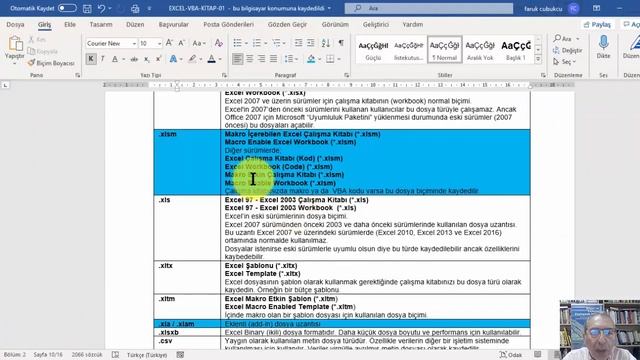The height and width of the screenshot is (360, 640).
Task: Click the sort A-Z icon
Action: click(326, 43)
